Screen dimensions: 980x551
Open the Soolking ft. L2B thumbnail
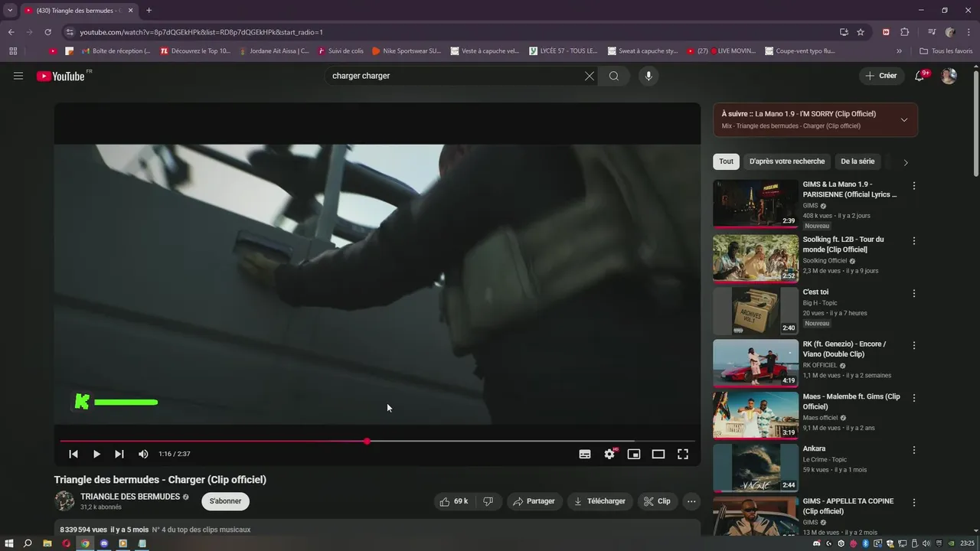pyautogui.click(x=756, y=258)
